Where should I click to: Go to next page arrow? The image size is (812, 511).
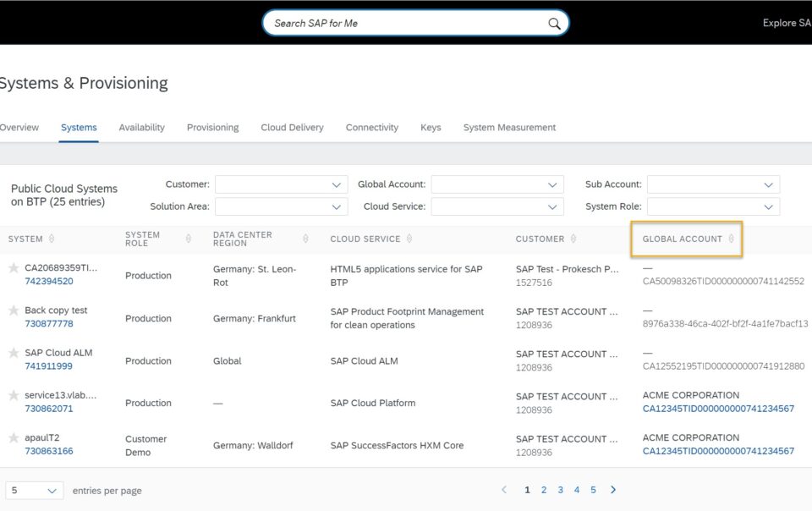tap(613, 490)
